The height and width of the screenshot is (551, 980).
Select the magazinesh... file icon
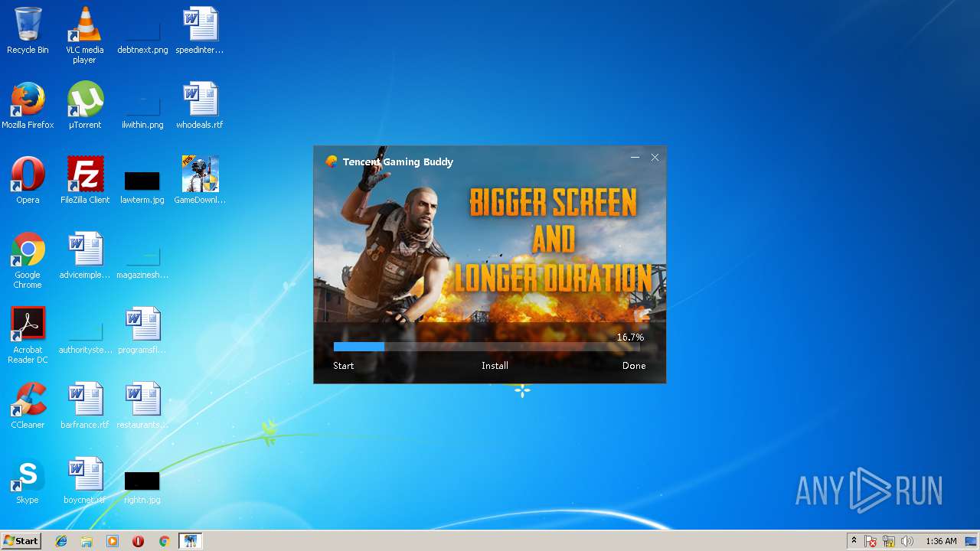click(142, 262)
